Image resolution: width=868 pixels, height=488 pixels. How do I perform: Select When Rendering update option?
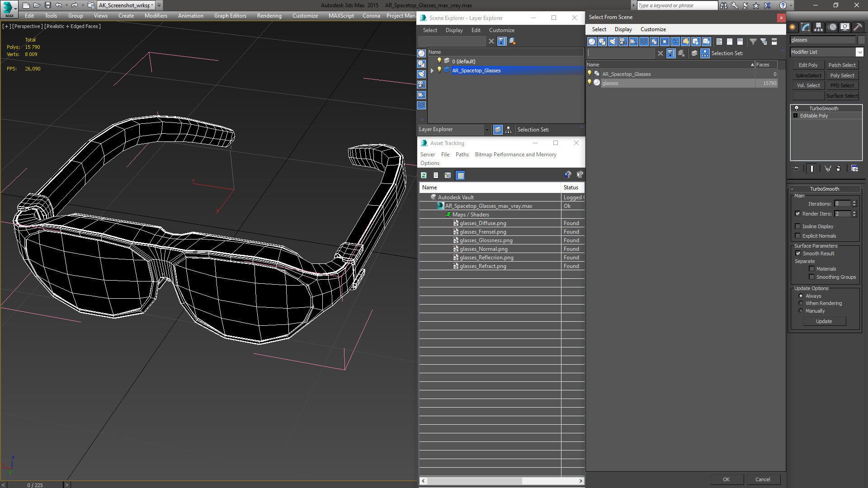[801, 303]
